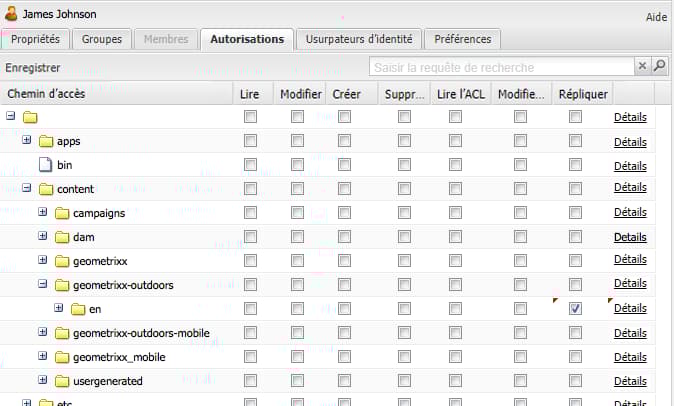This screenshot has width=674, height=406.
Task: Enable Suppr... for the geometrixx folder
Action: [404, 260]
